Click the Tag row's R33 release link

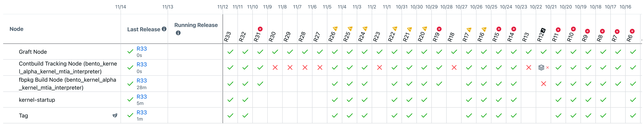coord(141,112)
